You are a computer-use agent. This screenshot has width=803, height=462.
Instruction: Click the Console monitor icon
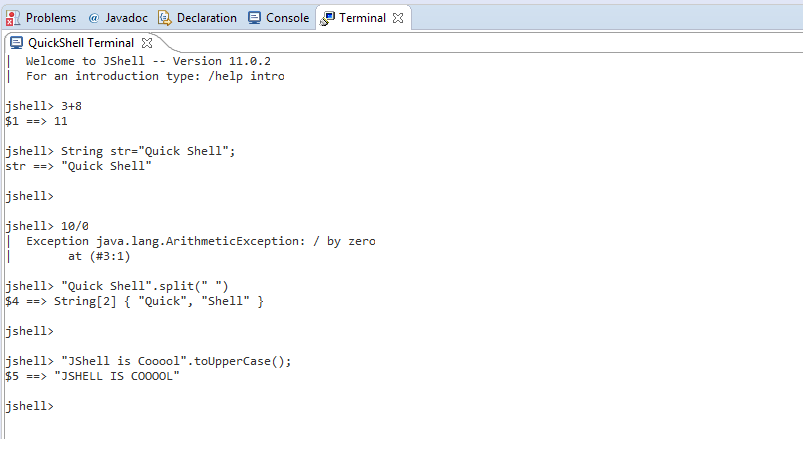255,18
